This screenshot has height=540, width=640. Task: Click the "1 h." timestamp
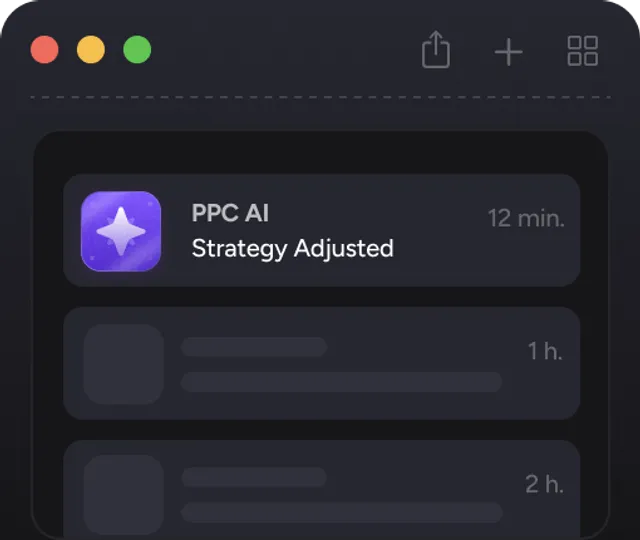(x=545, y=351)
